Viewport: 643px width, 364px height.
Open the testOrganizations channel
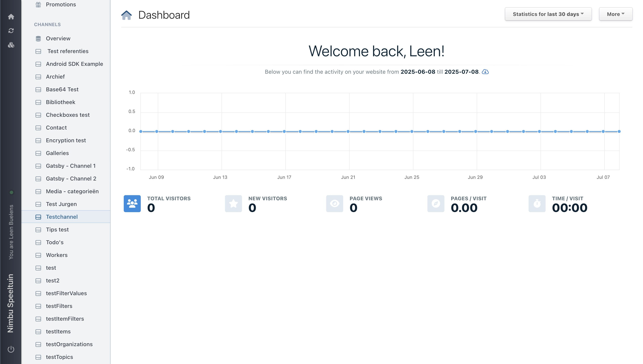click(69, 344)
